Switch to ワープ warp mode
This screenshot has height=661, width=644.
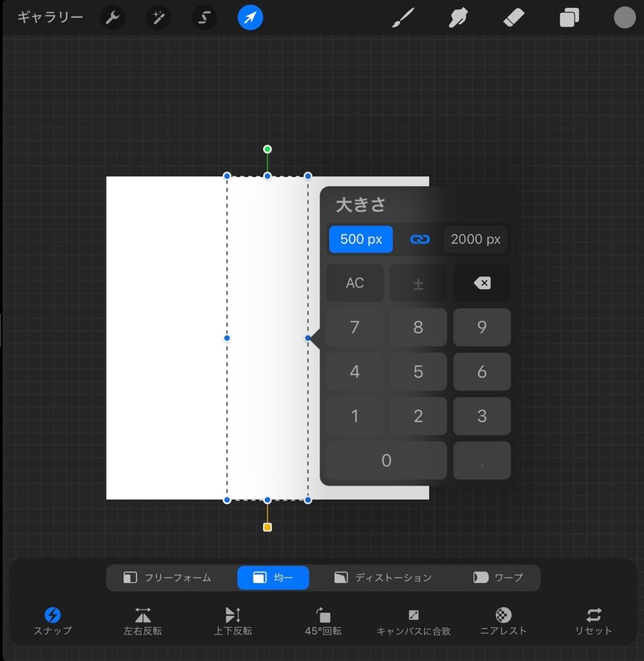coord(498,577)
